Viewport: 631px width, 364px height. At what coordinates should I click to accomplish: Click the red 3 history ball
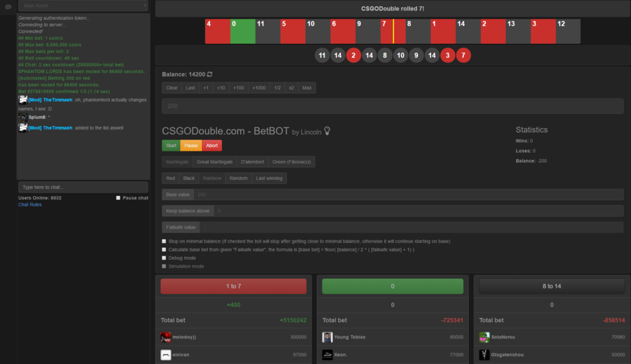[448, 55]
